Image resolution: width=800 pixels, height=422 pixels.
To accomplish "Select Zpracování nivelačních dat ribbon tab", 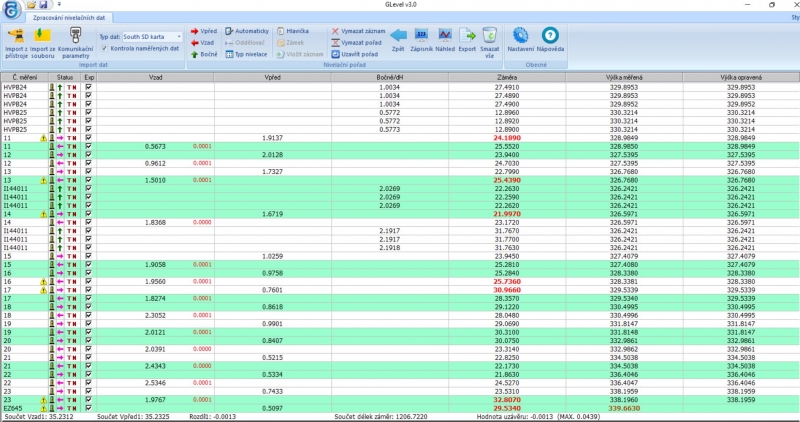I will 69,18.
